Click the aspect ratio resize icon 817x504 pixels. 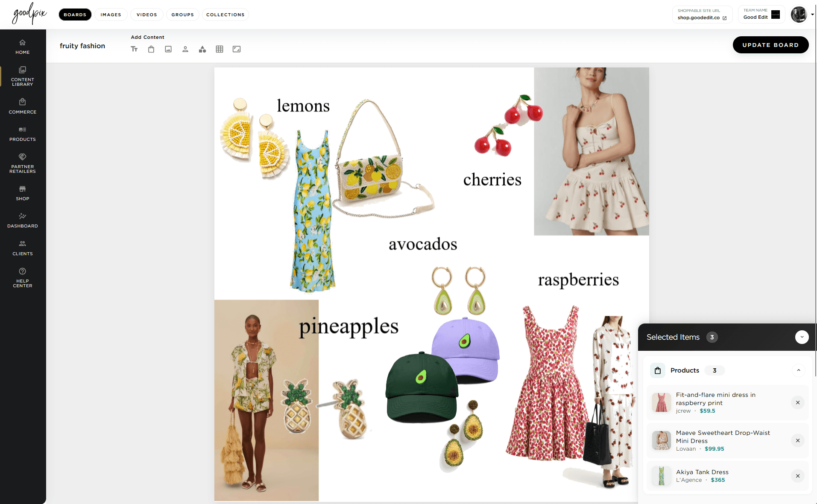coord(237,49)
